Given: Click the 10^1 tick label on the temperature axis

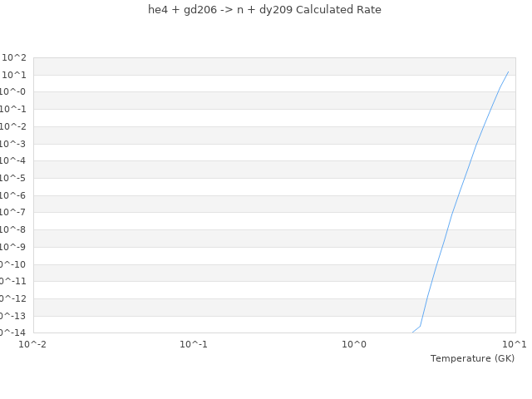Looking at the screenshot, I should point(515,343).
